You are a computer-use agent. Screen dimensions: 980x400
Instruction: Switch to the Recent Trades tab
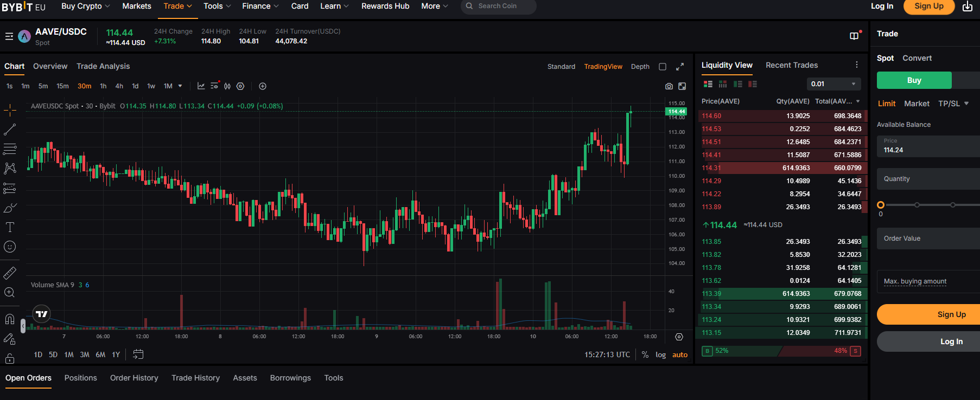click(x=791, y=65)
